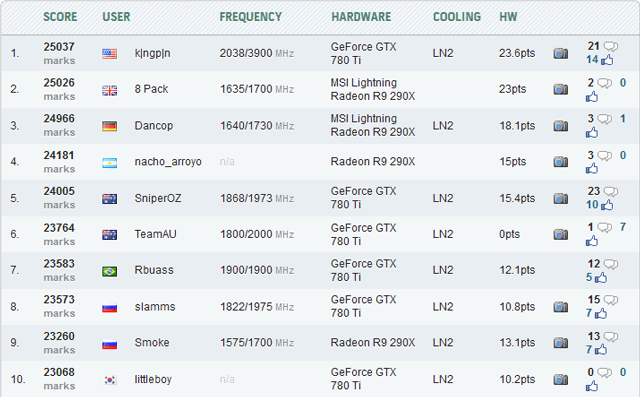Open user profile slamms
640x397 pixels.
(x=155, y=307)
